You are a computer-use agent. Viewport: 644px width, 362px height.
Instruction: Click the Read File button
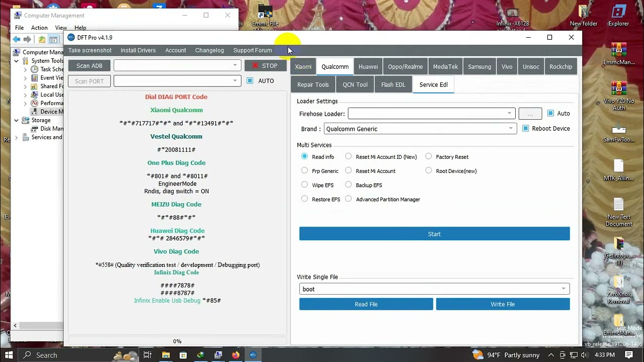(x=366, y=304)
